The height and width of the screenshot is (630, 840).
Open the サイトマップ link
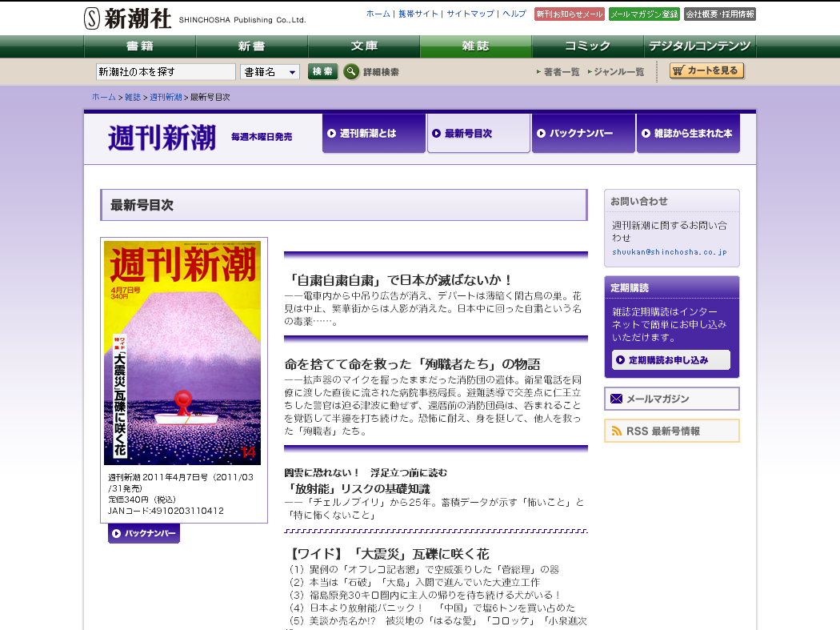click(470, 14)
